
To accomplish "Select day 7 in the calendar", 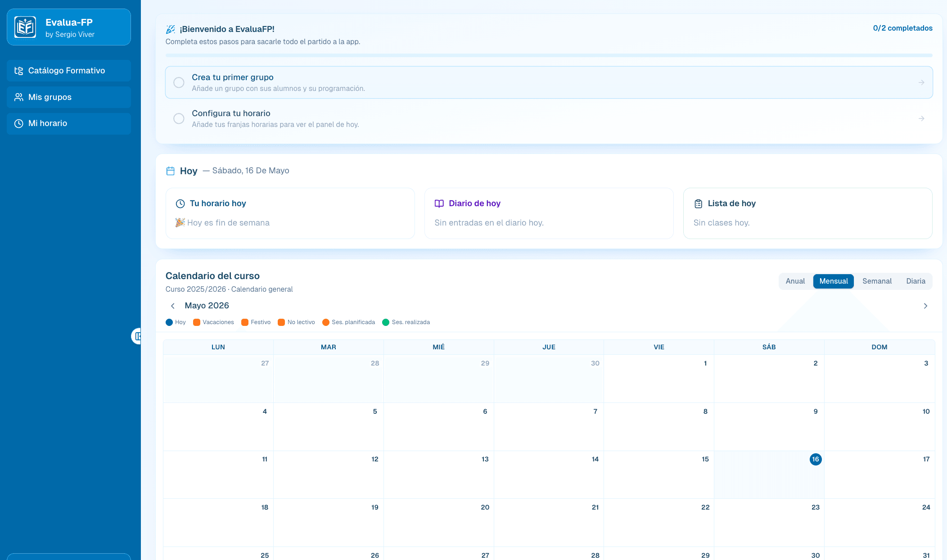I will click(x=549, y=427).
